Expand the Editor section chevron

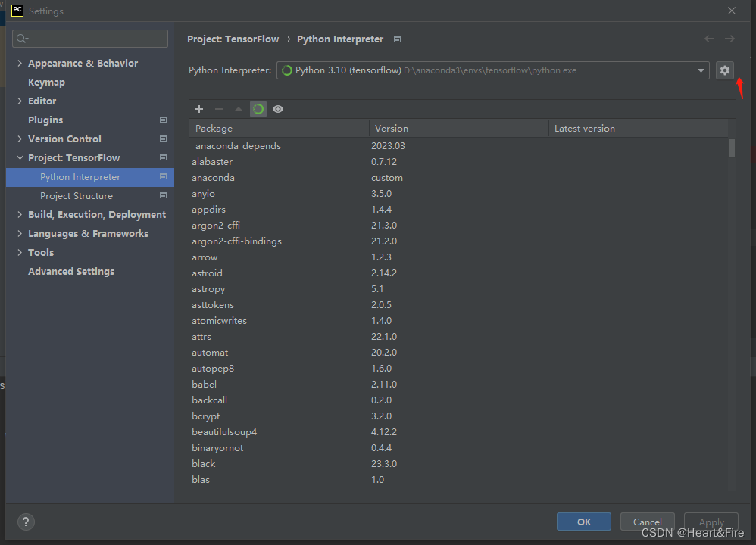[x=20, y=101]
